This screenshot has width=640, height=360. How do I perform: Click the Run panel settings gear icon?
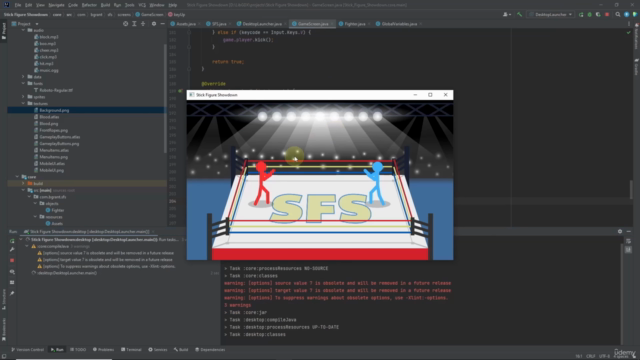coord(620,231)
